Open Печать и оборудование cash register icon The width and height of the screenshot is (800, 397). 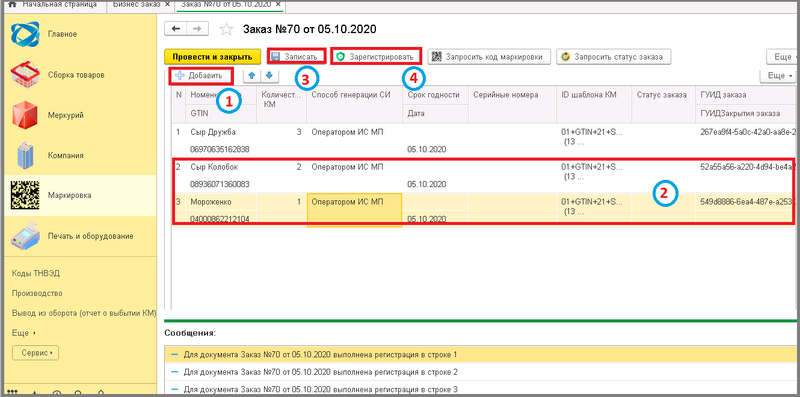[x=24, y=236]
